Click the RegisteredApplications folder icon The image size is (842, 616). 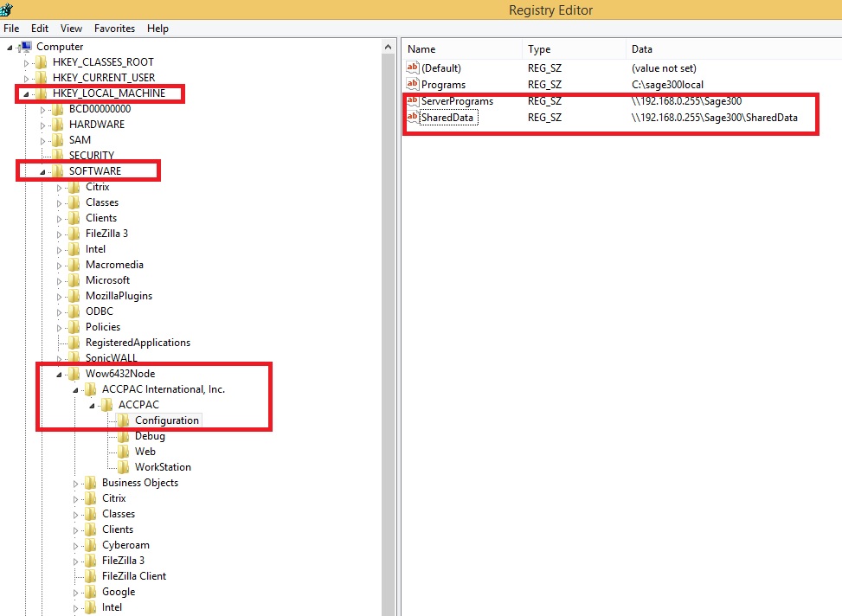(74, 343)
